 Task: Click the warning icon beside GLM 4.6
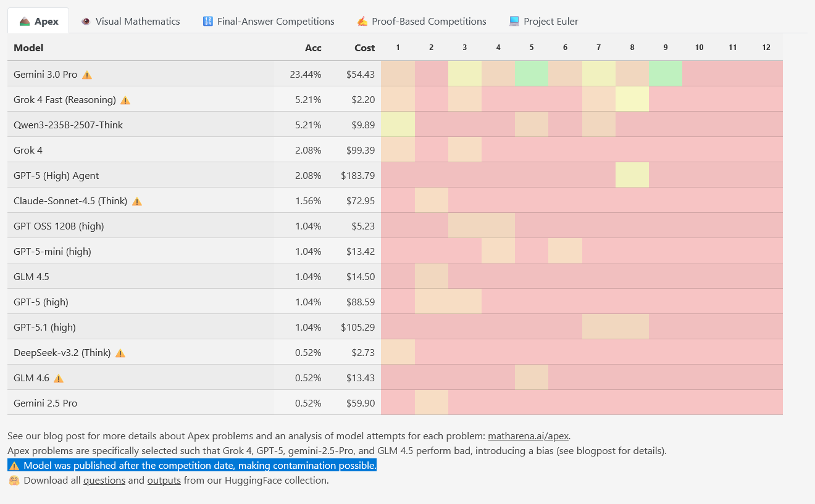58,378
